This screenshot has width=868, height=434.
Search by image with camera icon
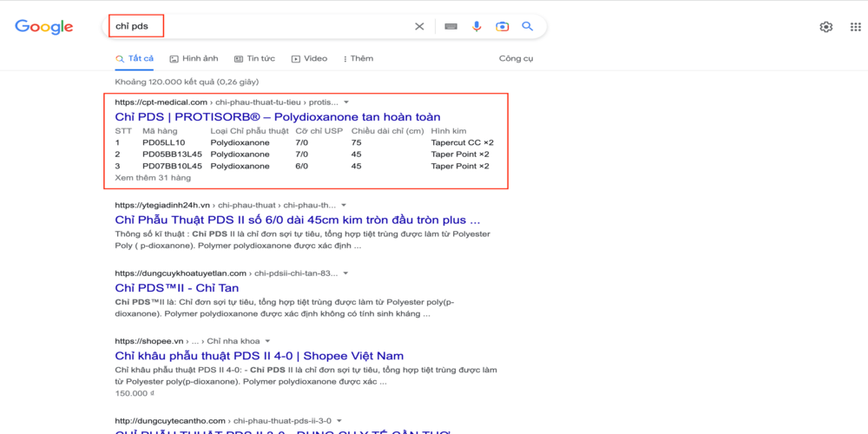pos(502,27)
